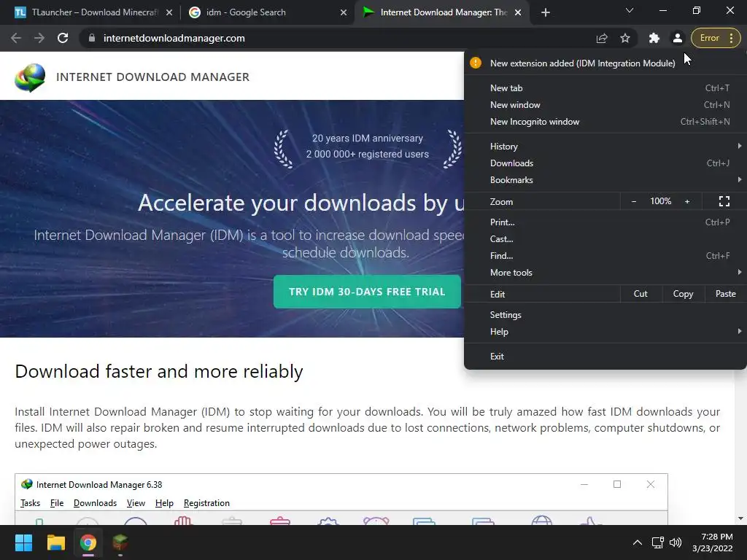This screenshot has height=560, width=747.
Task: Click the Error three-dot menu button
Action: (x=716, y=38)
